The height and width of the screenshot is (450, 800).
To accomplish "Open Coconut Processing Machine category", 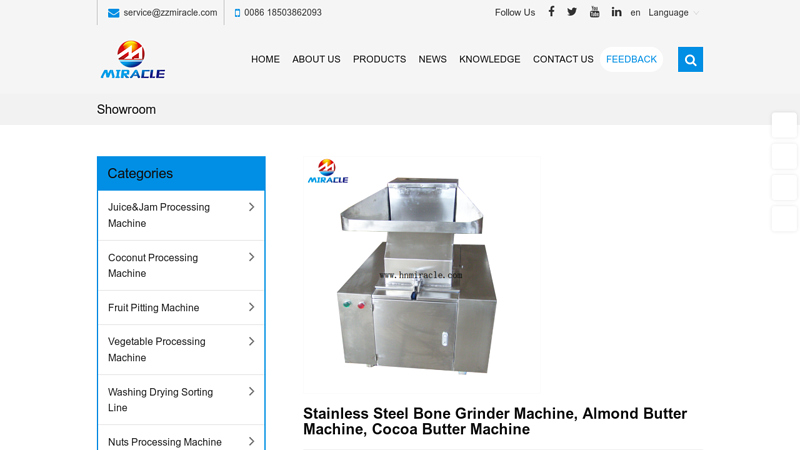I will 153,265.
